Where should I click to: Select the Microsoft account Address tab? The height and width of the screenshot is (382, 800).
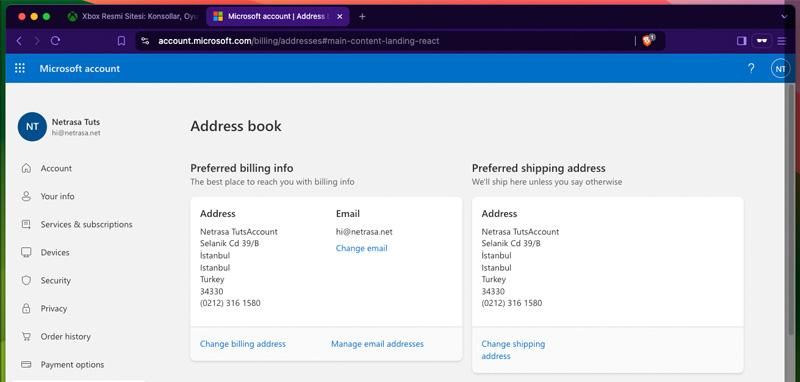coord(278,16)
